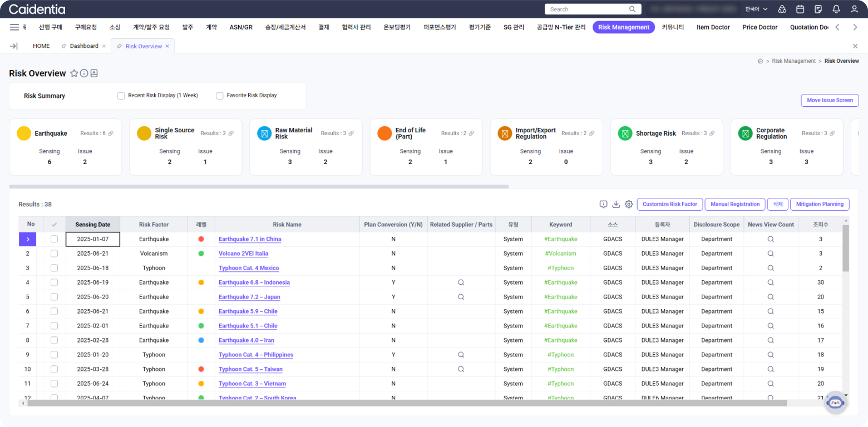Image resolution: width=868 pixels, height=427 pixels.
Task: Click the Mitigation Planning button
Action: (x=819, y=204)
